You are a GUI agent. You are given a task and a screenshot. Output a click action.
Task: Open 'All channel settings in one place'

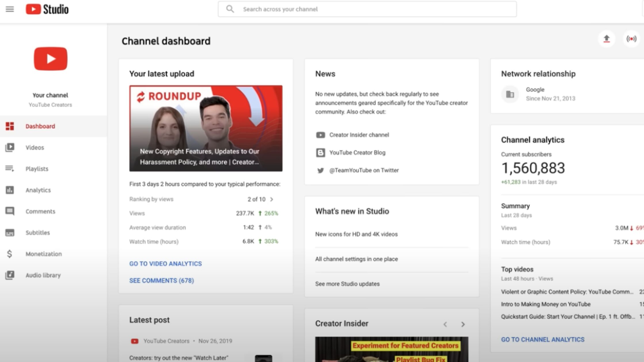click(x=356, y=259)
